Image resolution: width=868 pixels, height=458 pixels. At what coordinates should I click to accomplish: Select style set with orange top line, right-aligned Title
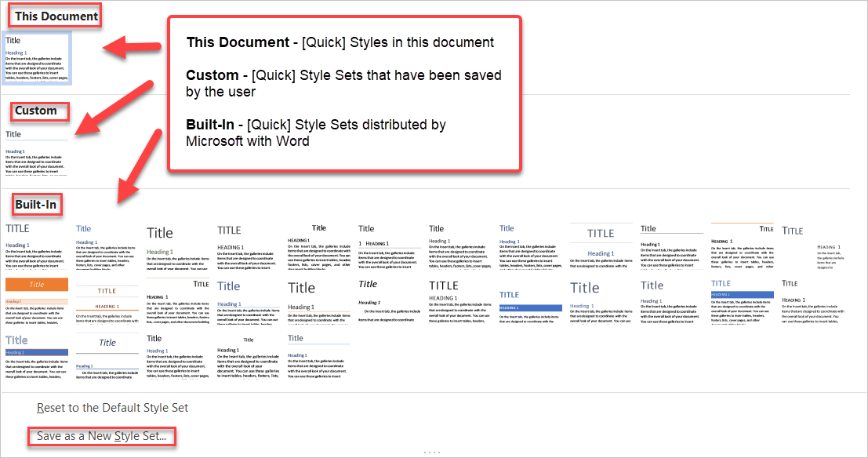(x=743, y=246)
